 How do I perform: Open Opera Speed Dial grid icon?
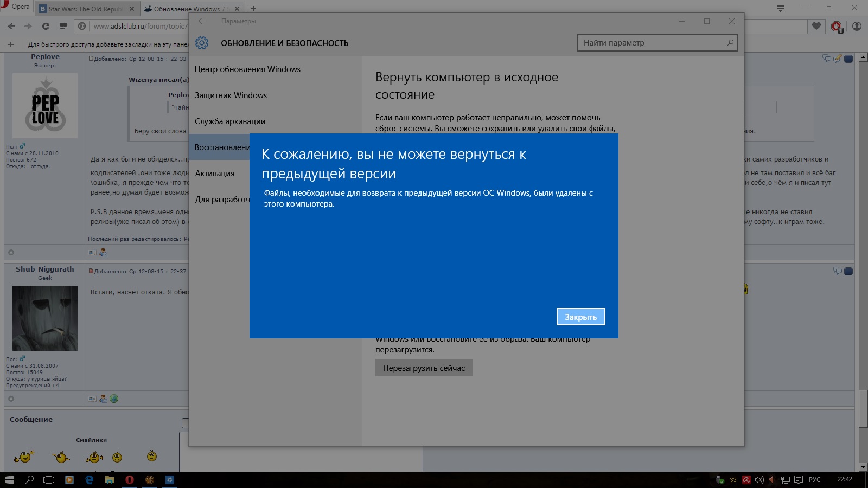pos(63,26)
